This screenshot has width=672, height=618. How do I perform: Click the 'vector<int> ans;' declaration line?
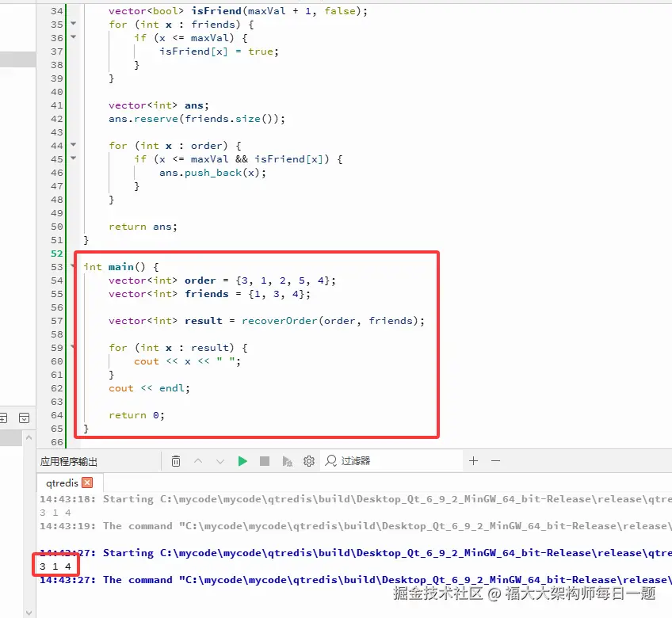[158, 105]
